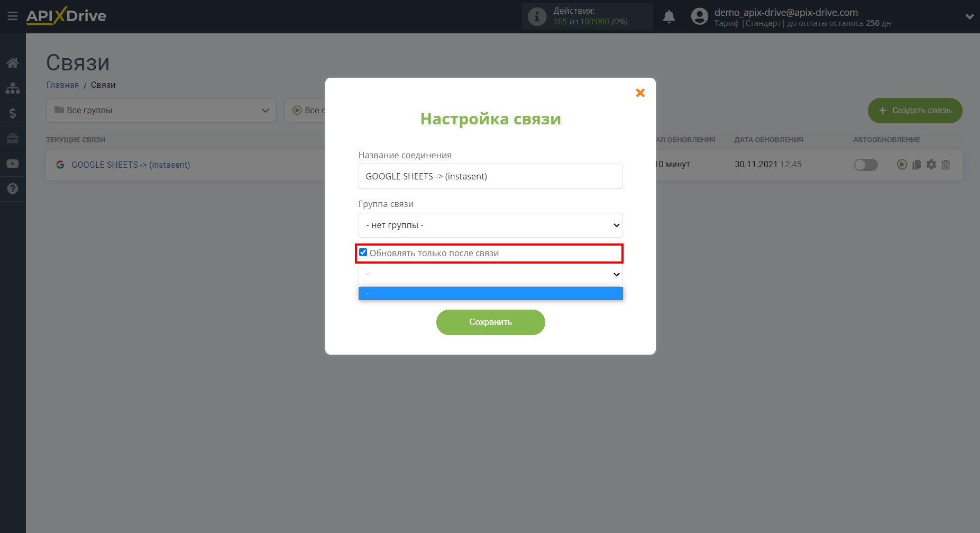
Task: Click the Название соединения input field
Action: [x=490, y=176]
